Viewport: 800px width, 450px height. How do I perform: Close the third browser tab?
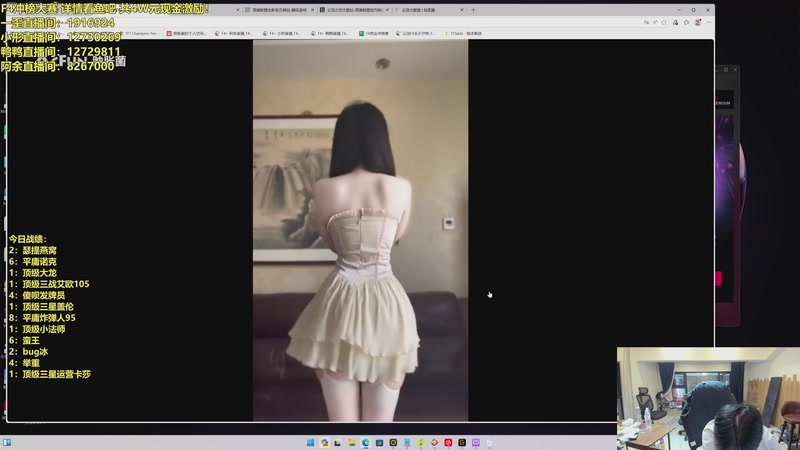coord(387,10)
